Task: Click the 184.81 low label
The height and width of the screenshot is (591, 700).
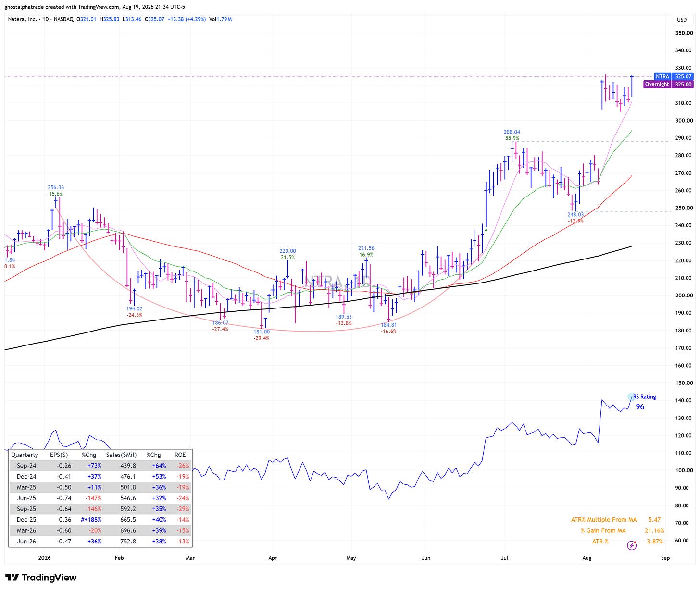Action: (389, 325)
